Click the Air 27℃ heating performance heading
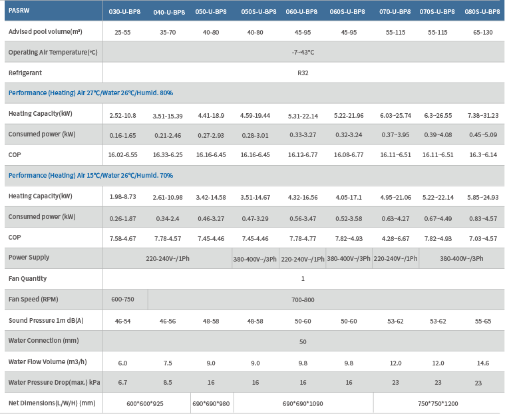 point(90,93)
